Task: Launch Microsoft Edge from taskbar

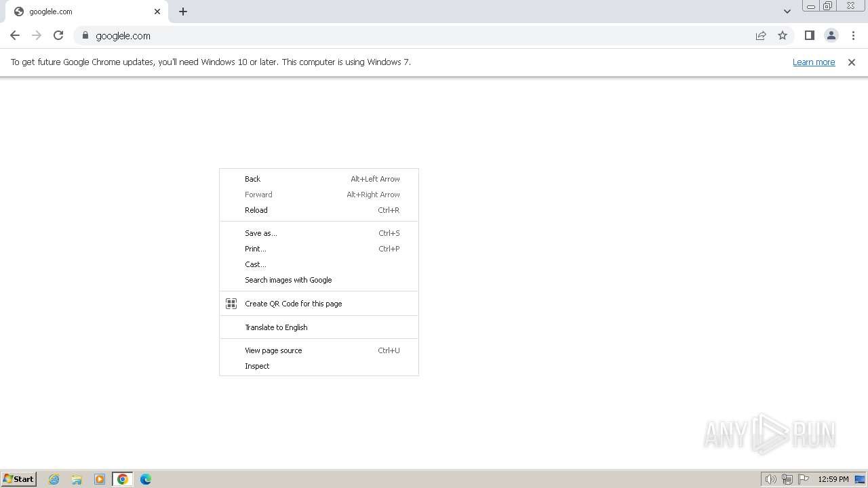Action: [x=146, y=479]
